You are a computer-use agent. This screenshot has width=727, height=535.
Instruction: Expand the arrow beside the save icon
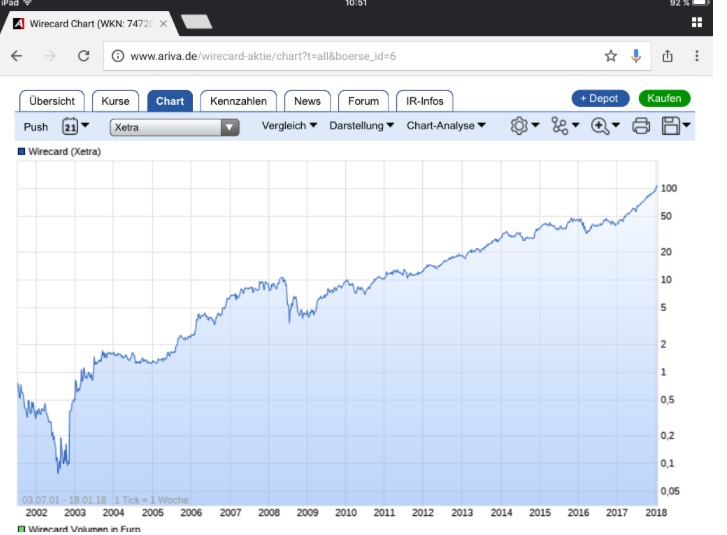(686, 125)
